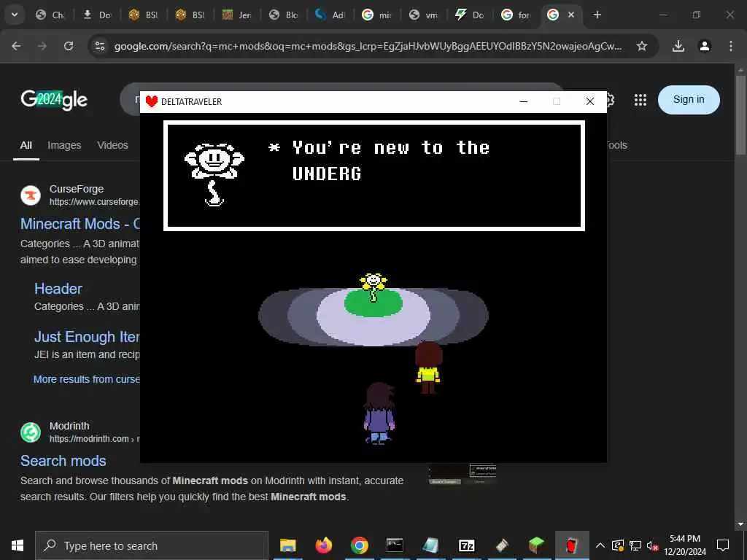Switch to the 'mi' Google tab

pos(377,15)
